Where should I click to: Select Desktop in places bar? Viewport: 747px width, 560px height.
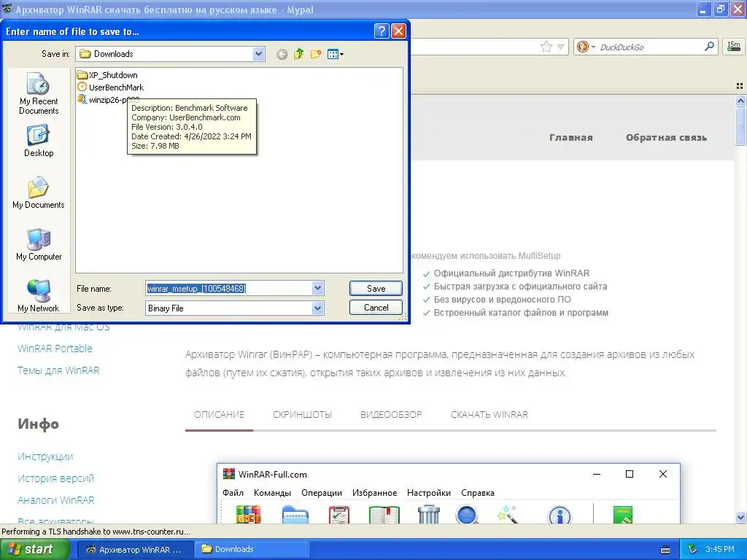click(39, 141)
